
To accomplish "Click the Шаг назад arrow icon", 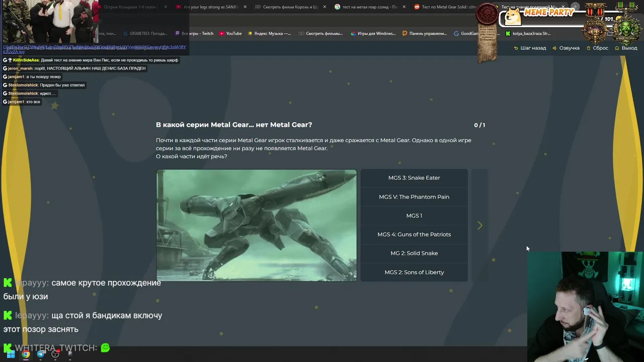I will tap(516, 48).
